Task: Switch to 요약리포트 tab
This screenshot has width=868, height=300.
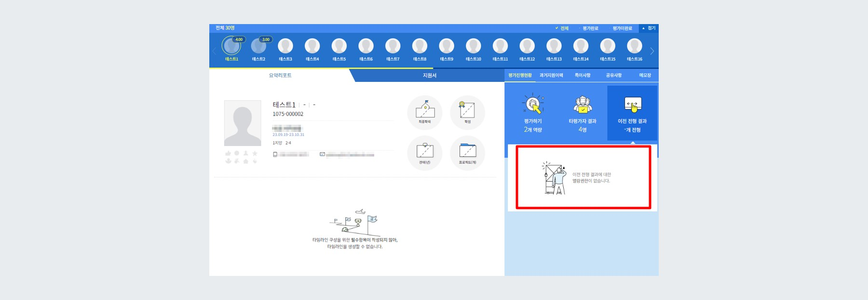Action: (280, 75)
